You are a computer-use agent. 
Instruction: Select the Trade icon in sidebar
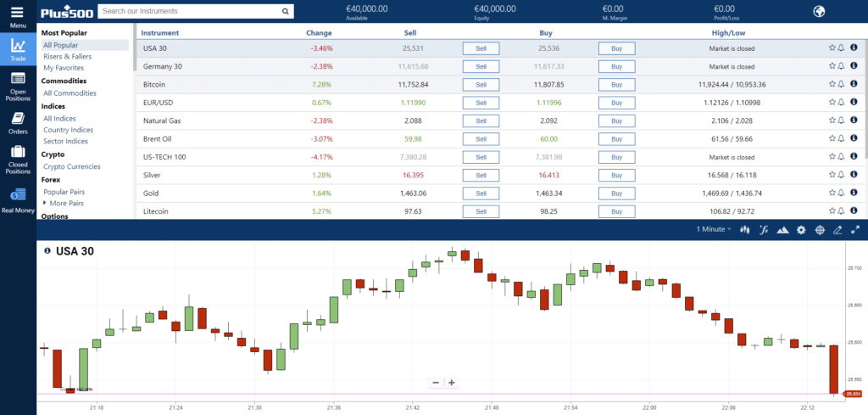(x=18, y=49)
